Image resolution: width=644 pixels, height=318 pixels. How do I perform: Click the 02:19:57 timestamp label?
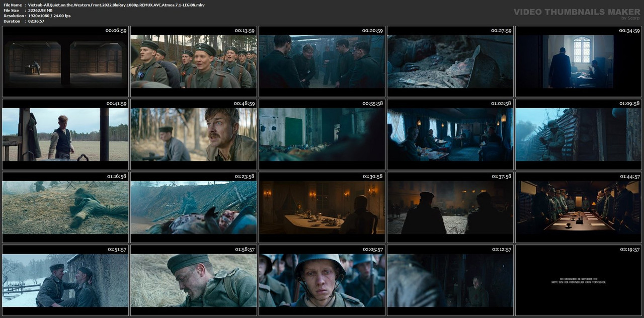(629, 250)
